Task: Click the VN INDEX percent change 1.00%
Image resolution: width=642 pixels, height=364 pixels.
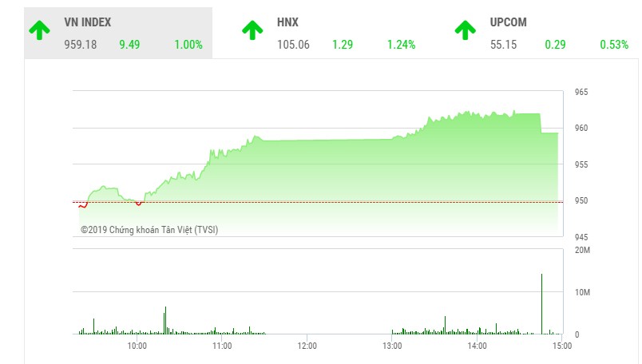Action: (x=188, y=45)
